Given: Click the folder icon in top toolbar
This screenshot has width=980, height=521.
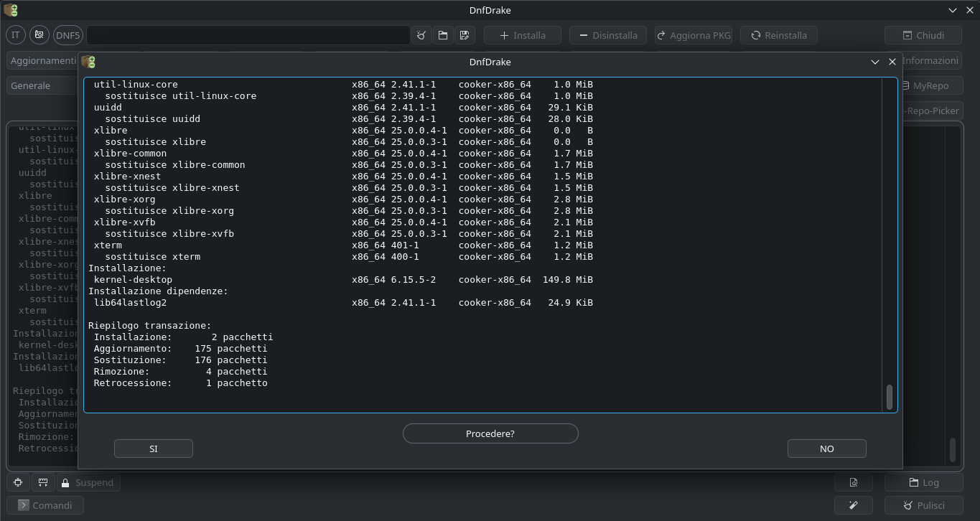Looking at the screenshot, I should pos(443,35).
